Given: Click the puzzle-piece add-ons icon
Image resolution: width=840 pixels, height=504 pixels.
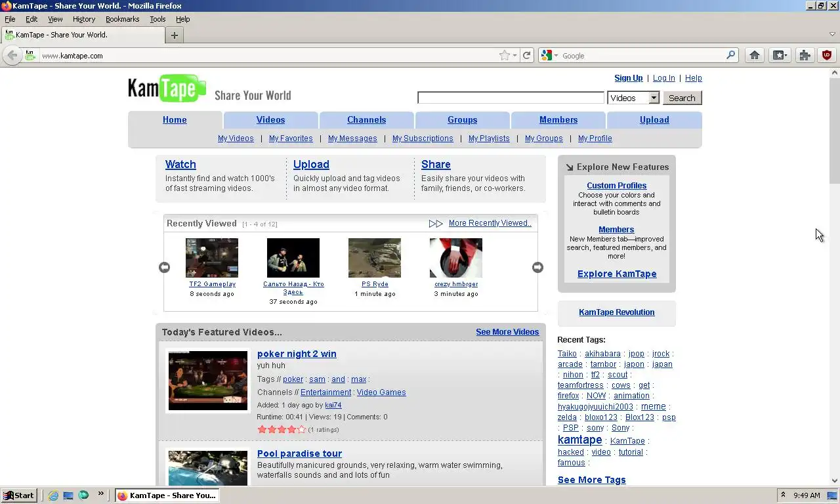Looking at the screenshot, I should tap(805, 56).
